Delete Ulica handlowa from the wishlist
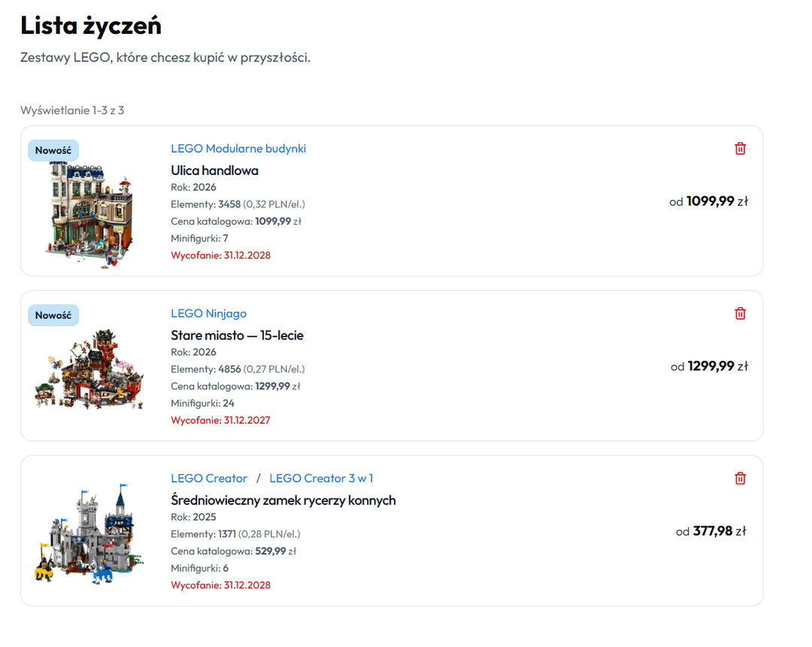Screen dimensions: 812x647 [740, 149]
